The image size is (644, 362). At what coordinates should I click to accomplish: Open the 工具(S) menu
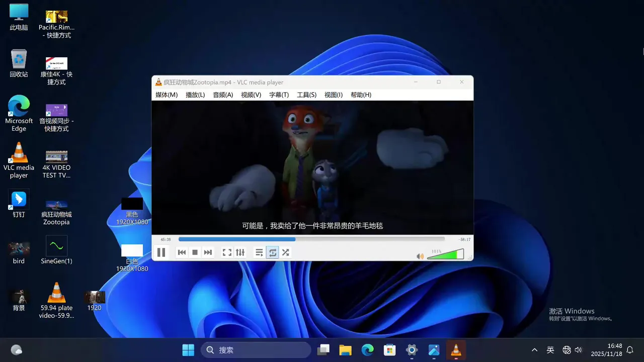tap(306, 95)
